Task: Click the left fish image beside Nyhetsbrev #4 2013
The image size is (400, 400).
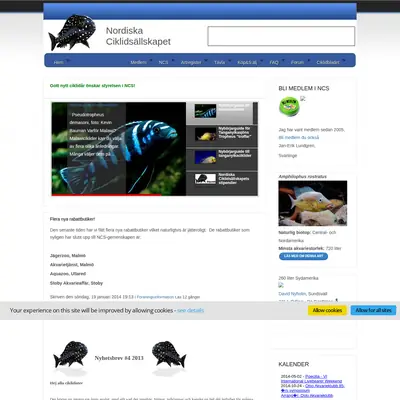Action: coord(71,354)
